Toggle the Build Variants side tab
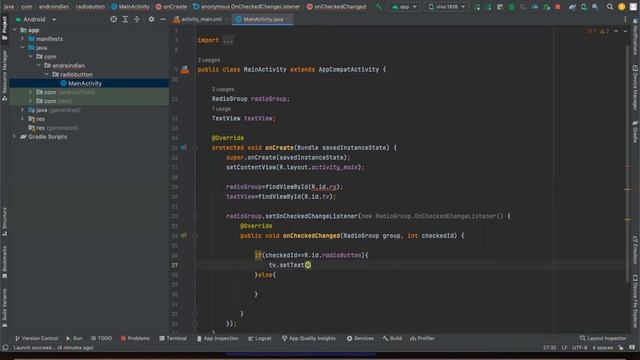 coord(4,308)
